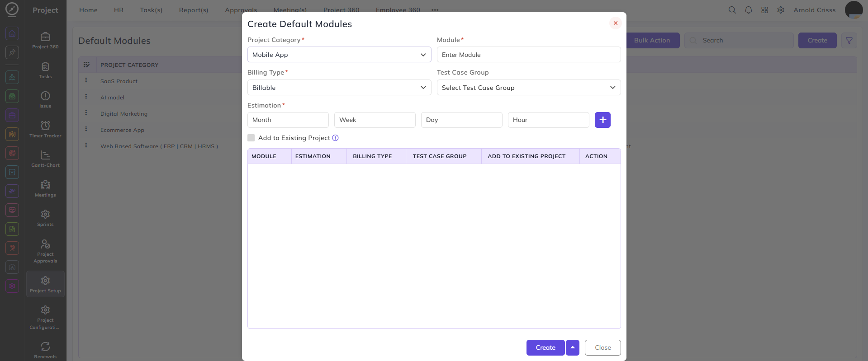Viewport: 868px width, 361px height.
Task: Open row menu for AI model
Action: coord(86,97)
